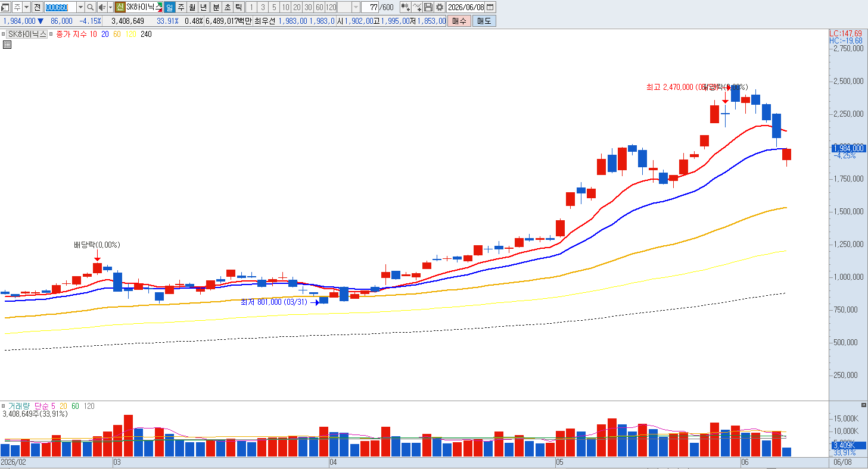Click the speaker sound alert icon

coord(102,7)
